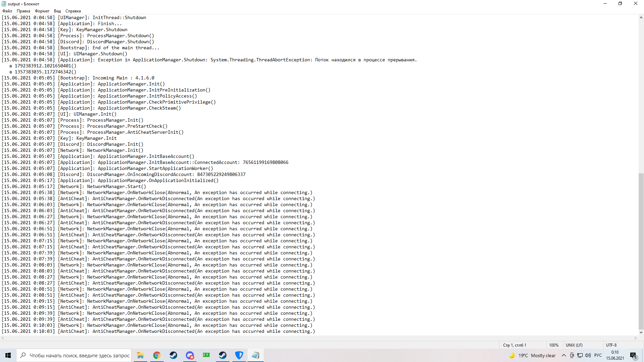Open the notification center icon

pos(633,355)
